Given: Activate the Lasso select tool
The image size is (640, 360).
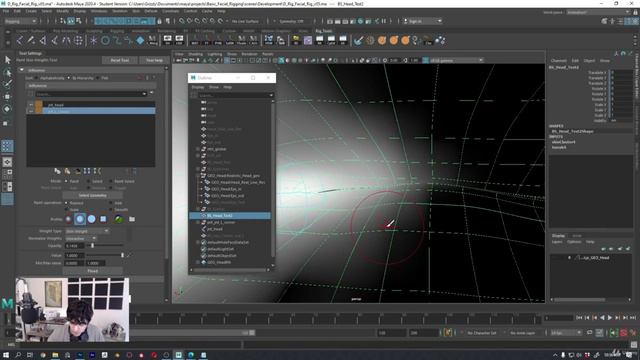Looking at the screenshot, I should point(7,73).
